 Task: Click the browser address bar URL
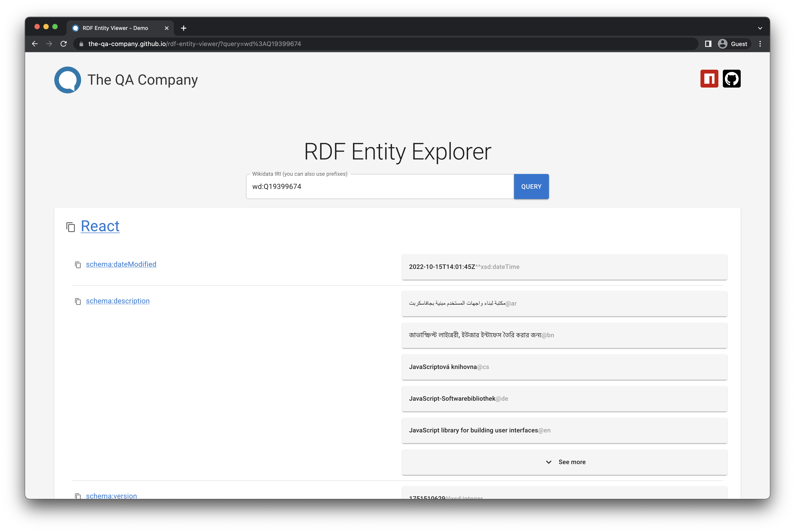point(195,44)
